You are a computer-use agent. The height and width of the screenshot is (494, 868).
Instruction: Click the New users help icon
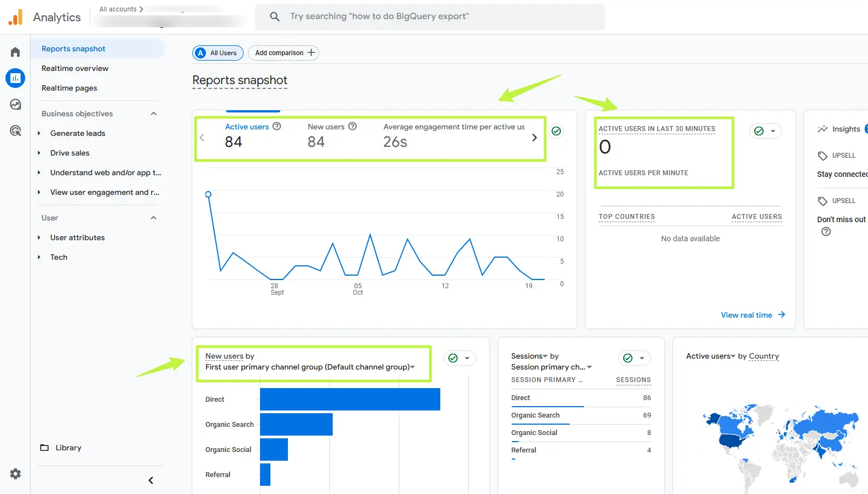[352, 126]
